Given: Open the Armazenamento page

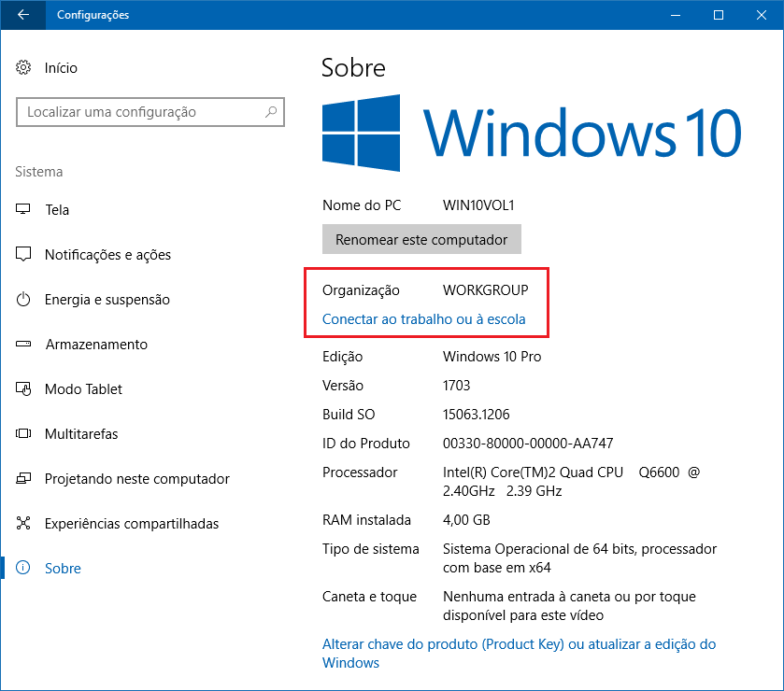Looking at the screenshot, I should click(x=96, y=345).
